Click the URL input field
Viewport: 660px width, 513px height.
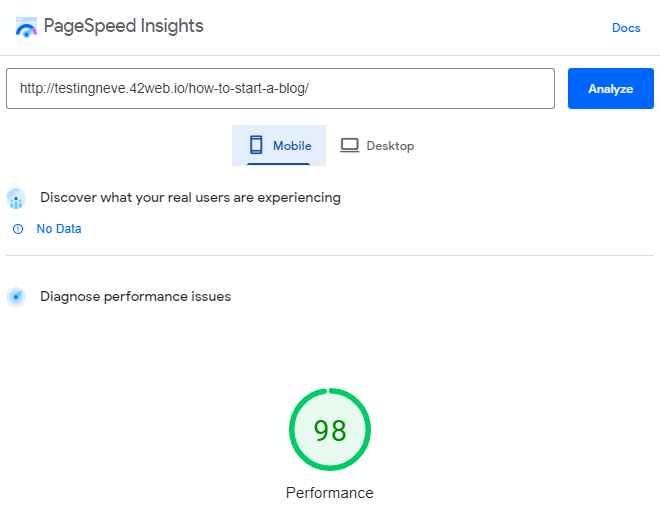[x=280, y=88]
